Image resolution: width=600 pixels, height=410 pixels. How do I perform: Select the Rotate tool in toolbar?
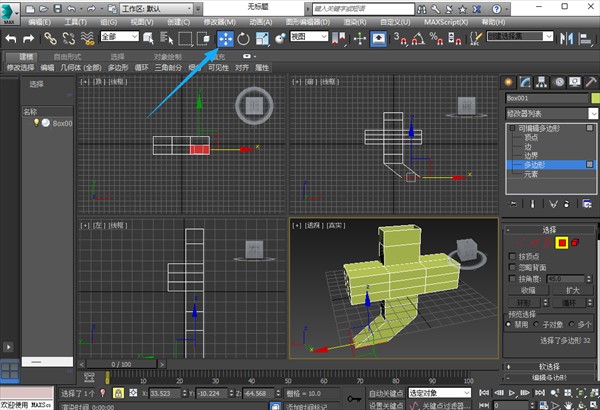coord(243,38)
